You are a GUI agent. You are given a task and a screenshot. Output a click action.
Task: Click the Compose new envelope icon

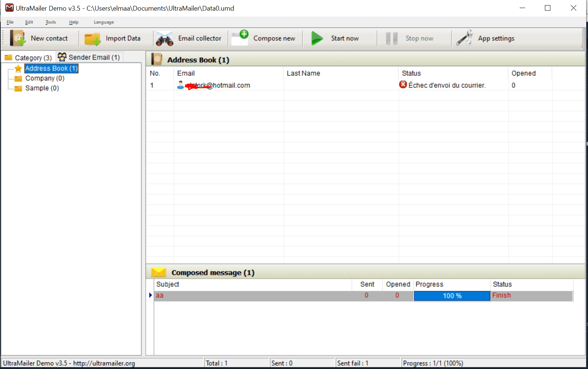pos(240,38)
